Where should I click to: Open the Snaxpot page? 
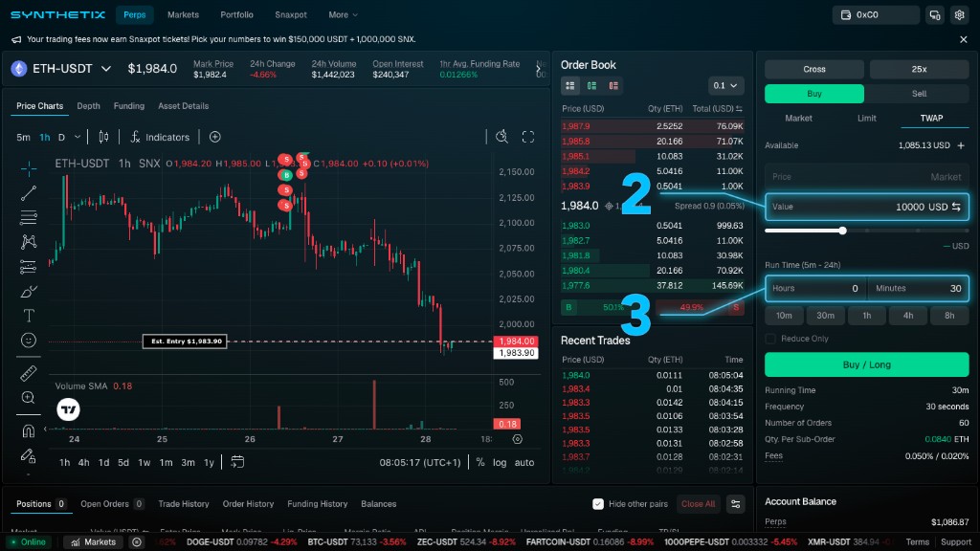(x=291, y=15)
